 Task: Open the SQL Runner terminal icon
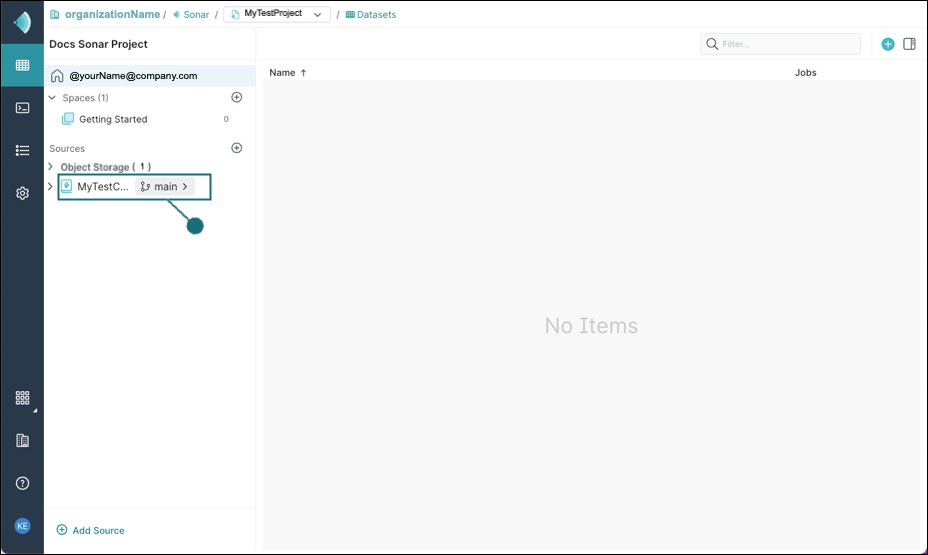pos(22,108)
